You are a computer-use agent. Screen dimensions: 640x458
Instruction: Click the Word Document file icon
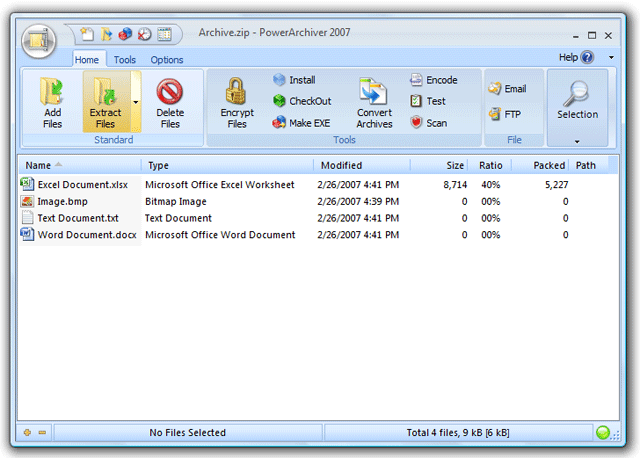click(27, 234)
